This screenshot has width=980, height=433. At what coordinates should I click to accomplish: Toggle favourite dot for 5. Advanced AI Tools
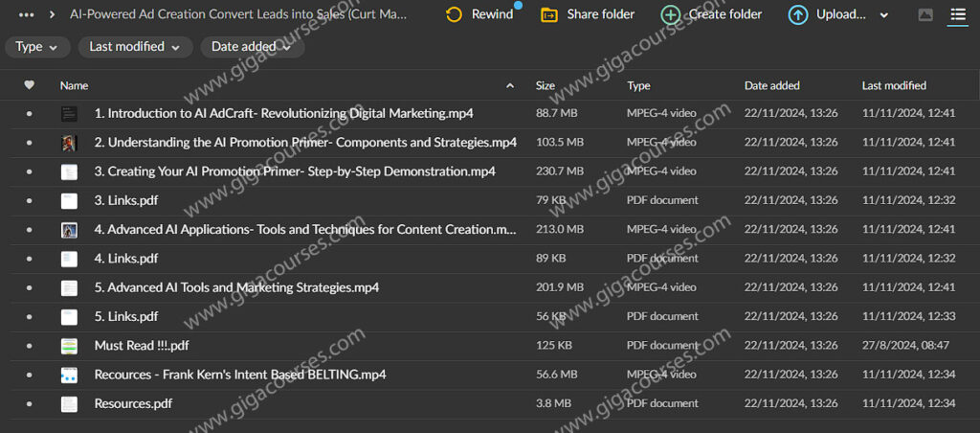(x=29, y=287)
